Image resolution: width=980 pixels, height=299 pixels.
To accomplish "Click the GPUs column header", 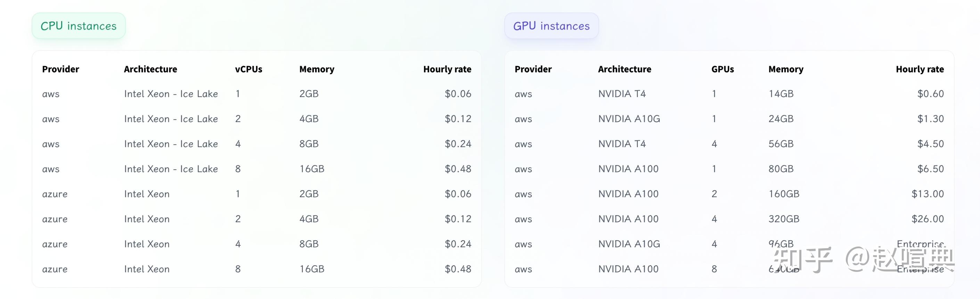I will [722, 69].
